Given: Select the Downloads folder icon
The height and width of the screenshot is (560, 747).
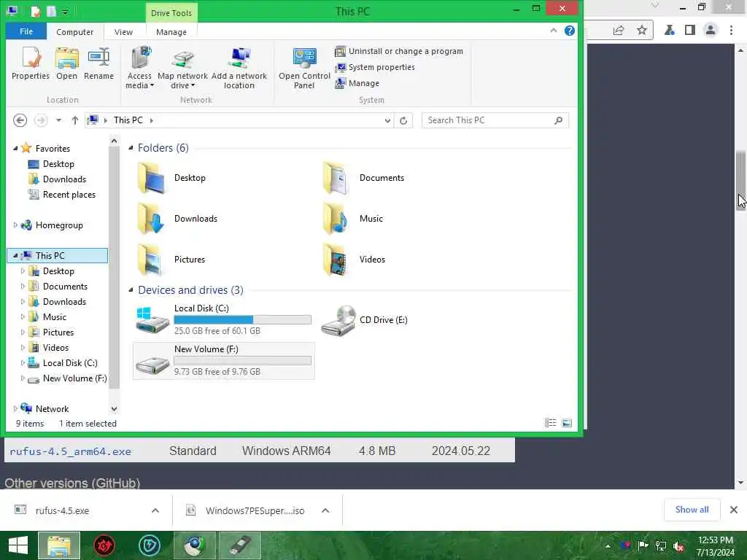Looking at the screenshot, I should [152, 219].
